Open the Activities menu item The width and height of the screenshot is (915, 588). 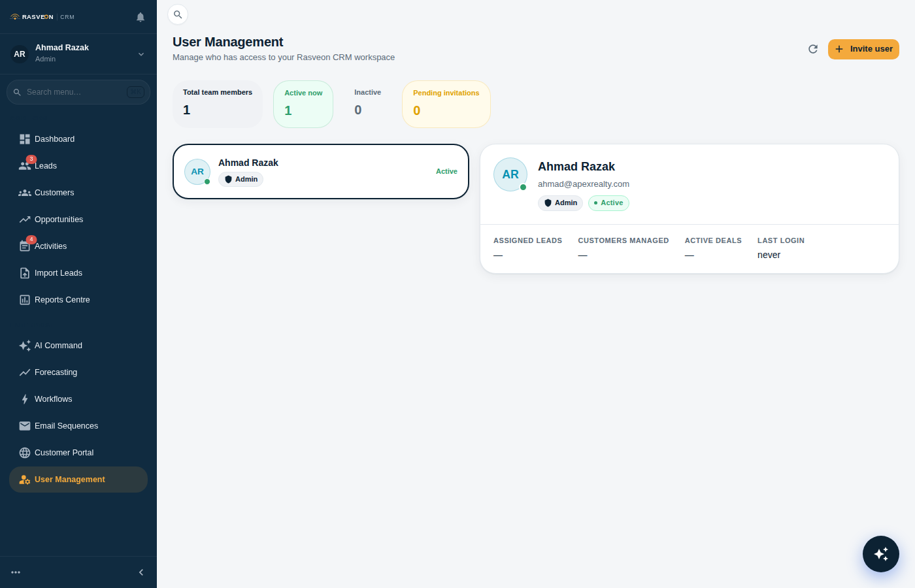point(78,246)
